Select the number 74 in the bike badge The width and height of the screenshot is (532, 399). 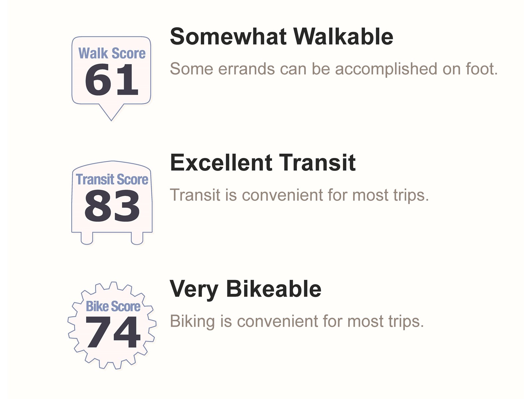coord(113,332)
